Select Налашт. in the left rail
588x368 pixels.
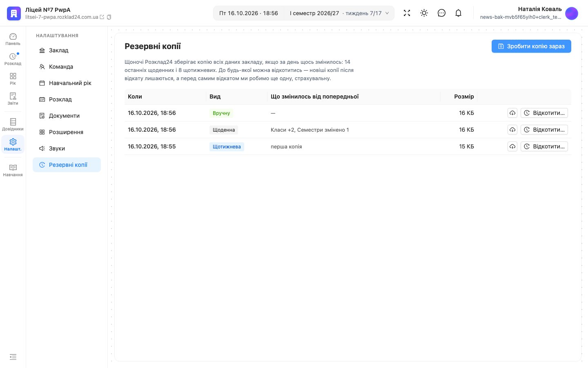tap(13, 145)
